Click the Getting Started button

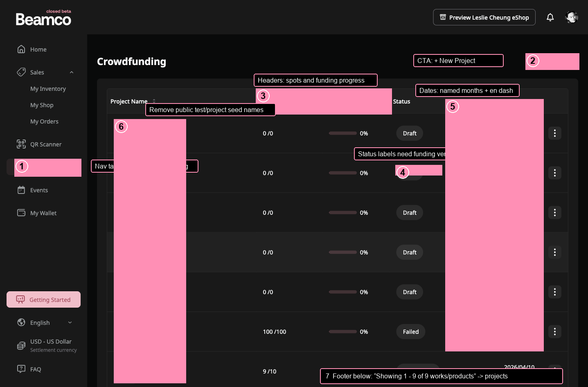click(43, 299)
